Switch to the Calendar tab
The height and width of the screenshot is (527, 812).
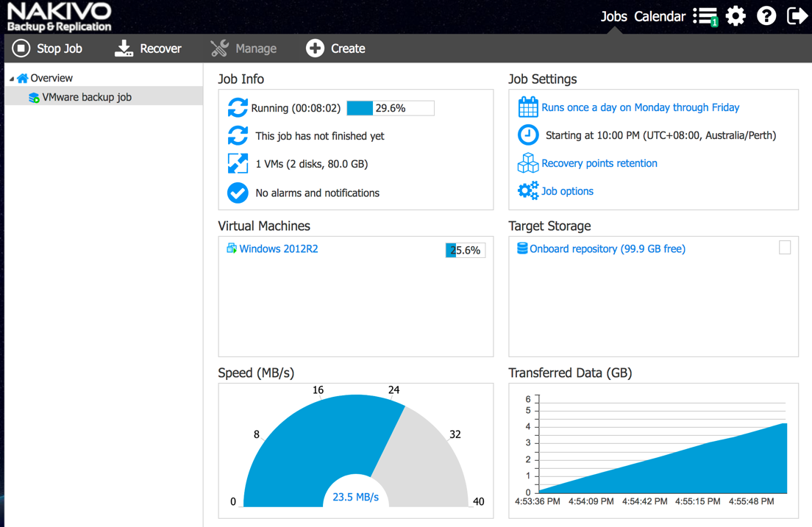pyautogui.click(x=660, y=17)
